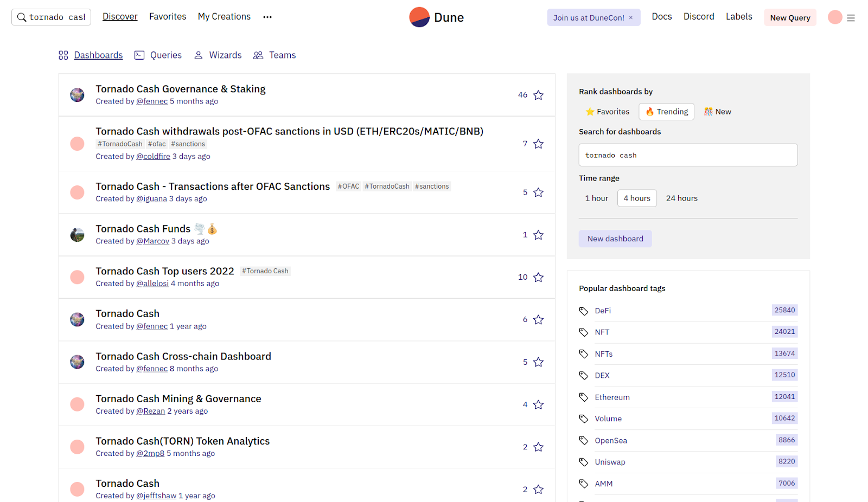Screen dimensions: 868x502
Task: Click the NFTs tag icon
Action: [x=584, y=354]
